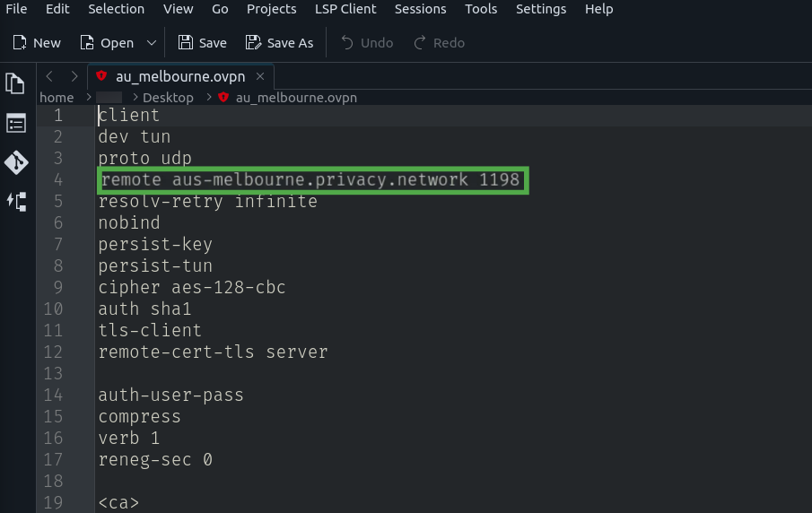This screenshot has height=513, width=812.
Task: Expand the breadcrumb chevron before Desktop
Action: [135, 97]
